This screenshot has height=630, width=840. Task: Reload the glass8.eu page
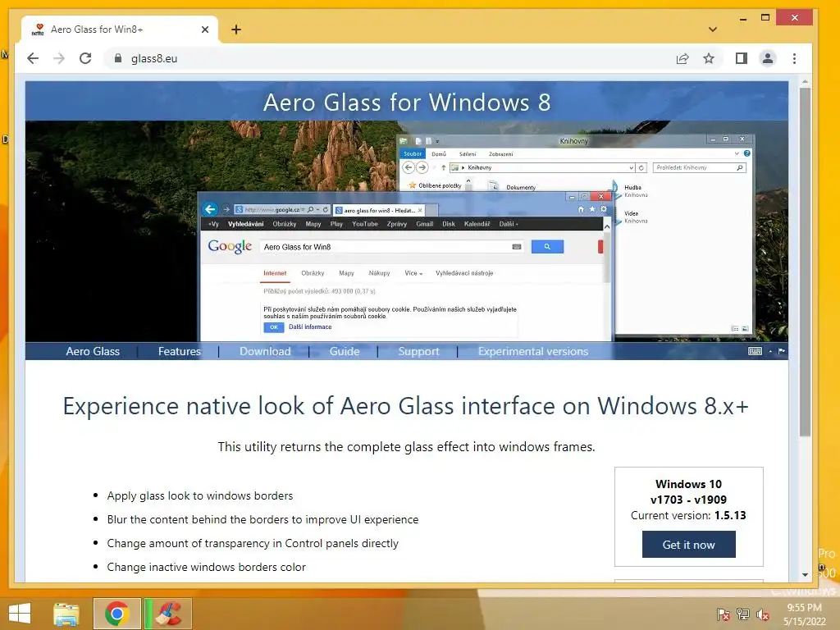click(85, 58)
